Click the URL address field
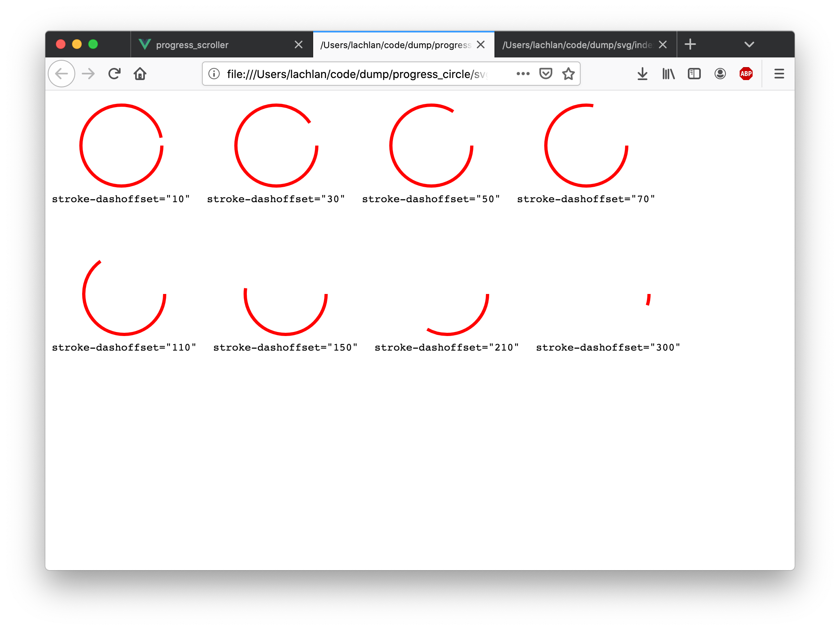 (x=356, y=74)
